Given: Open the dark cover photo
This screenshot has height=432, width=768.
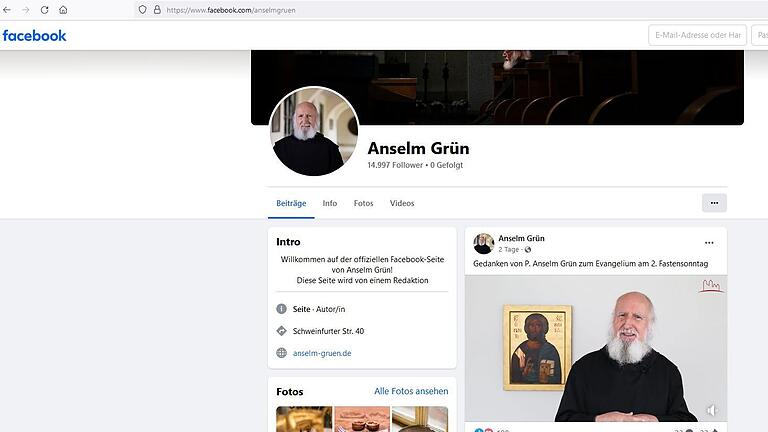Looking at the screenshot, I should (x=497, y=87).
